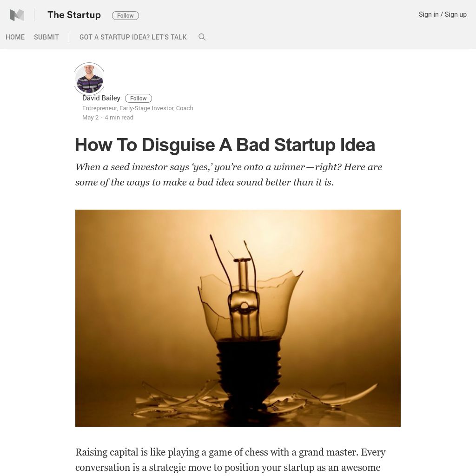The height and width of the screenshot is (476, 476).
Task: Click the David Bailey author name
Action: pyautogui.click(x=101, y=98)
